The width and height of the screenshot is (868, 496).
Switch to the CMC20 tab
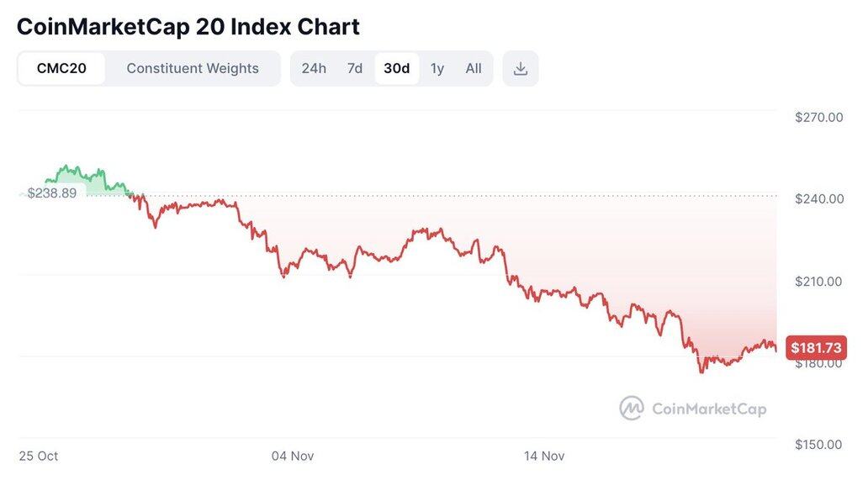(x=61, y=68)
